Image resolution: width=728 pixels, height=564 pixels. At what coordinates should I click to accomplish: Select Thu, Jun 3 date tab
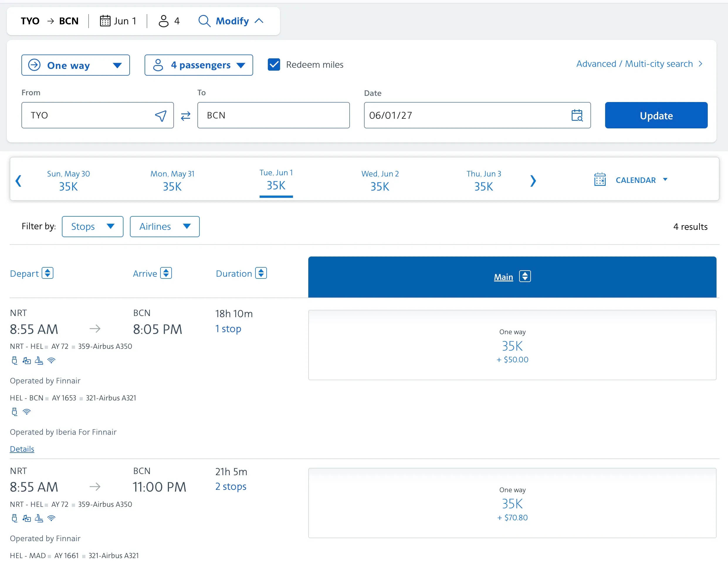pos(484,180)
